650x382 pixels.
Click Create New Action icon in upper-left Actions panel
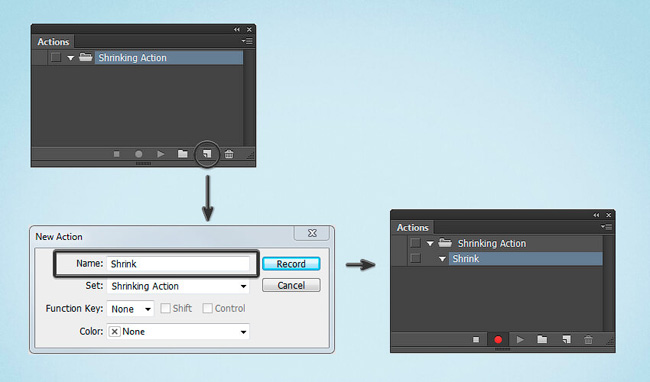tap(206, 154)
